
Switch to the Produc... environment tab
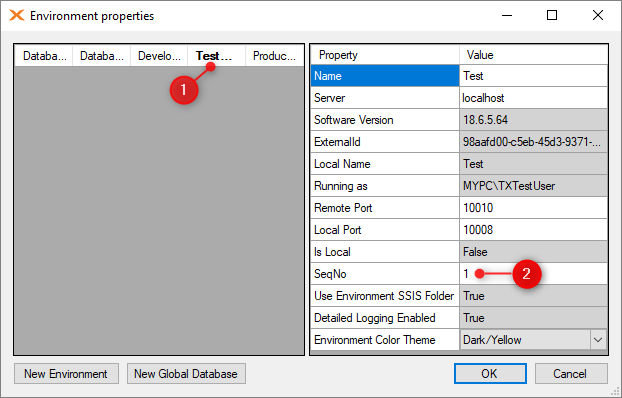[x=274, y=56]
